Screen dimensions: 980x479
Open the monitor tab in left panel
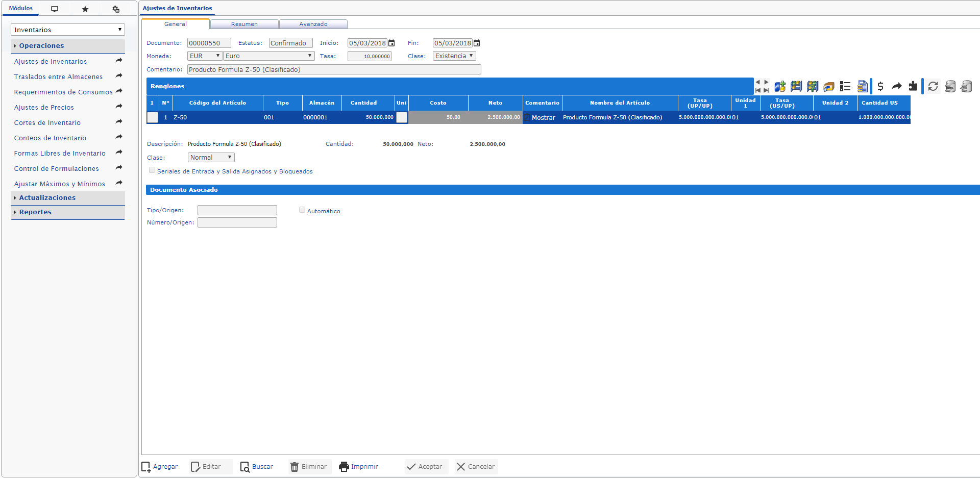tap(55, 9)
